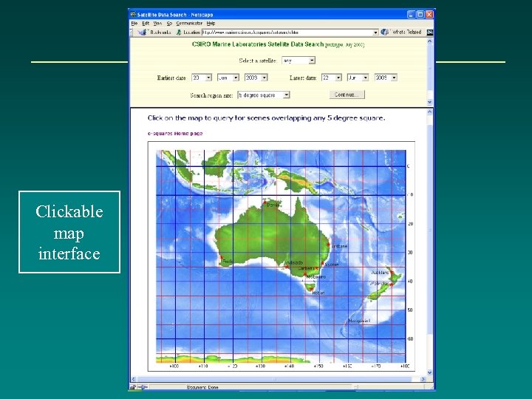Click the Netscape window title bar icon
The image size is (532, 399).
click(133, 15)
